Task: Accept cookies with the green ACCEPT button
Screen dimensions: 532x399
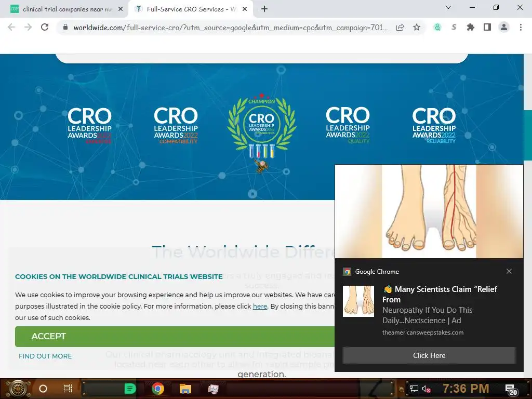Action: [x=175, y=336]
